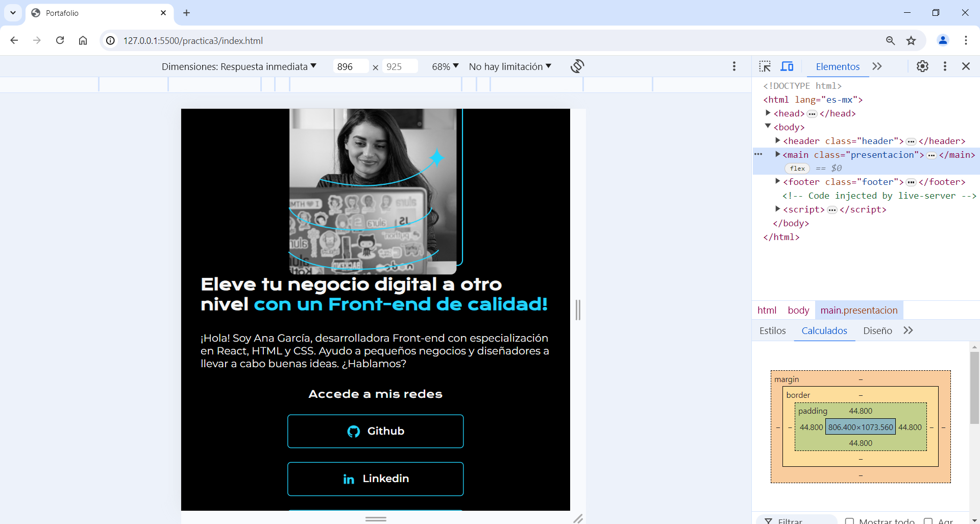Collapse the body element
980x524 pixels.
(768, 126)
